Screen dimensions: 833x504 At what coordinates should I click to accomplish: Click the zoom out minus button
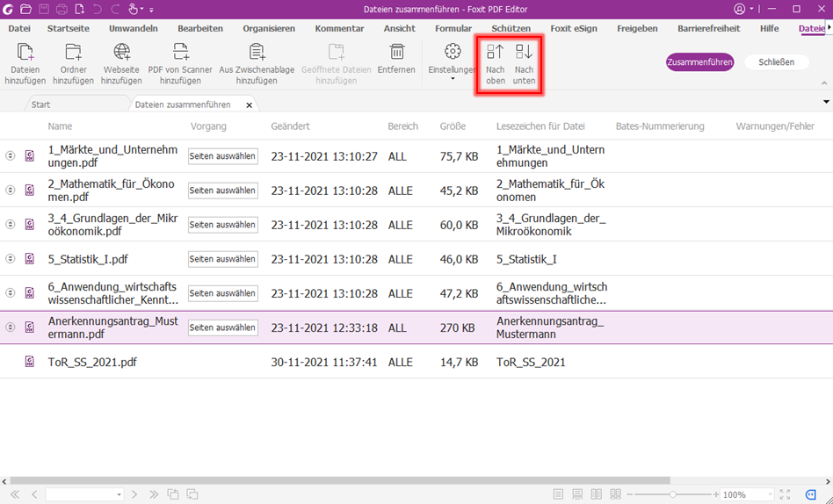point(629,494)
